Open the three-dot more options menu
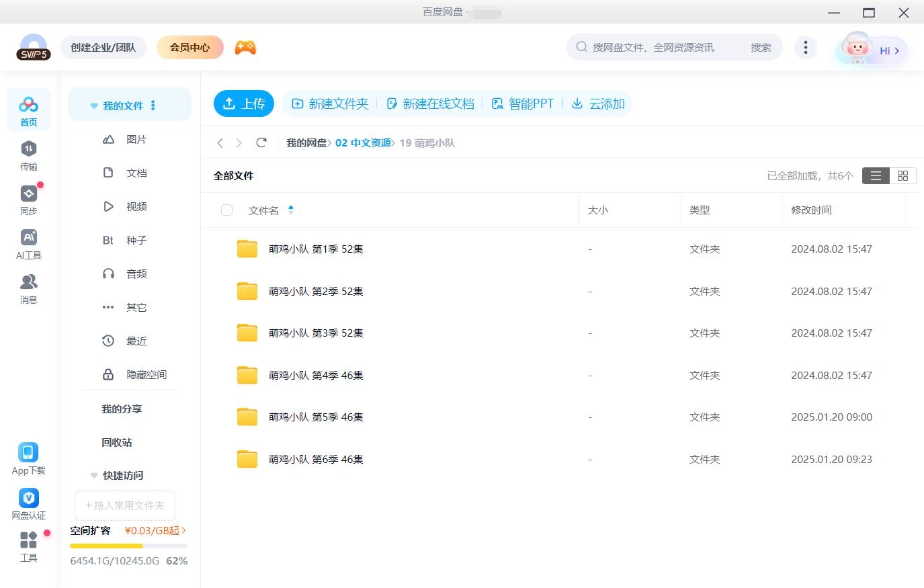Screen dimensions: 924x588 click(805, 47)
